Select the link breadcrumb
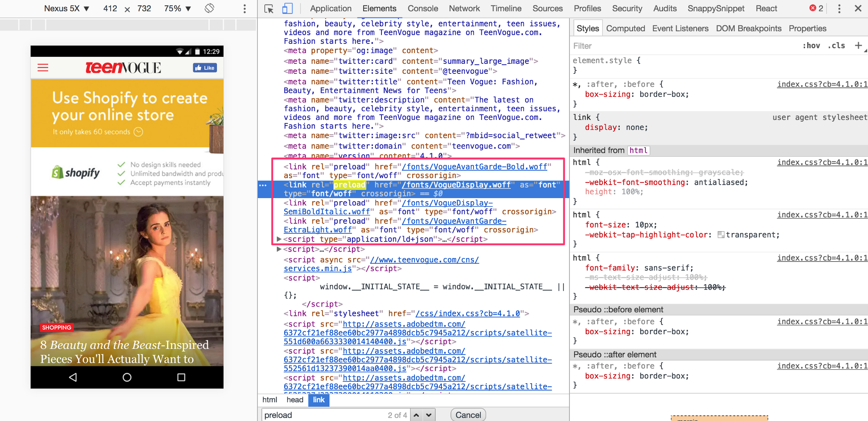This screenshot has height=421, width=868. [x=319, y=400]
